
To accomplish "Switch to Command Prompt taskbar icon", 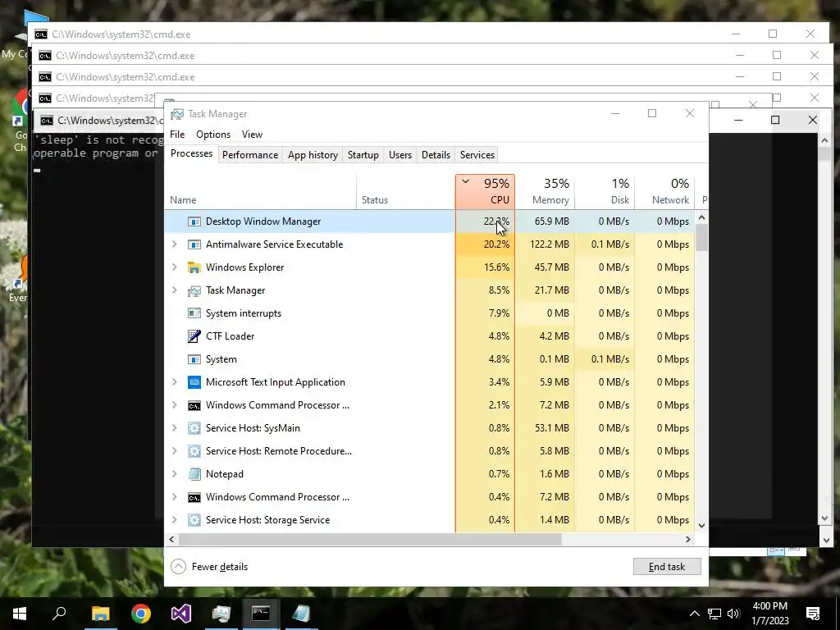I will [x=261, y=614].
